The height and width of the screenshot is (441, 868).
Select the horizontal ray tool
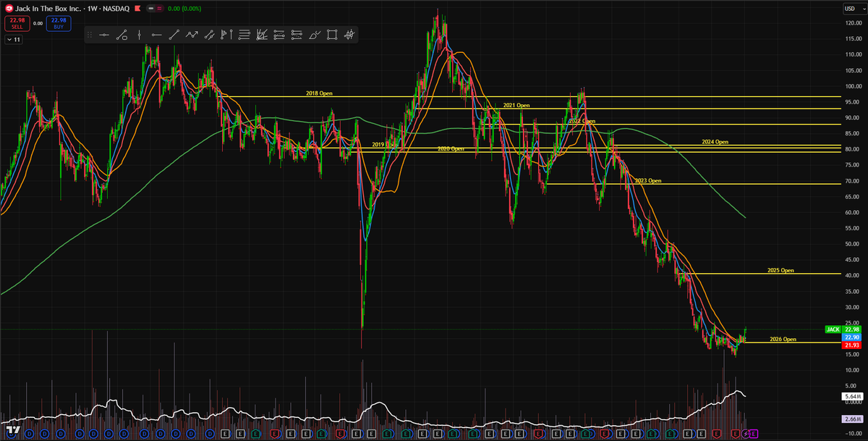157,35
